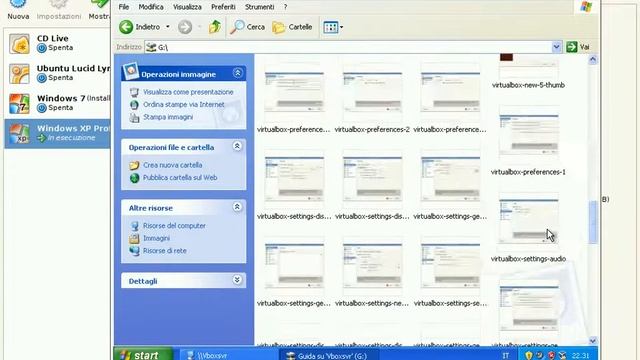The width and height of the screenshot is (640, 360).
Task: Select Ubuntu Lucid Lynx machine in VirtualBox
Action: (57, 73)
